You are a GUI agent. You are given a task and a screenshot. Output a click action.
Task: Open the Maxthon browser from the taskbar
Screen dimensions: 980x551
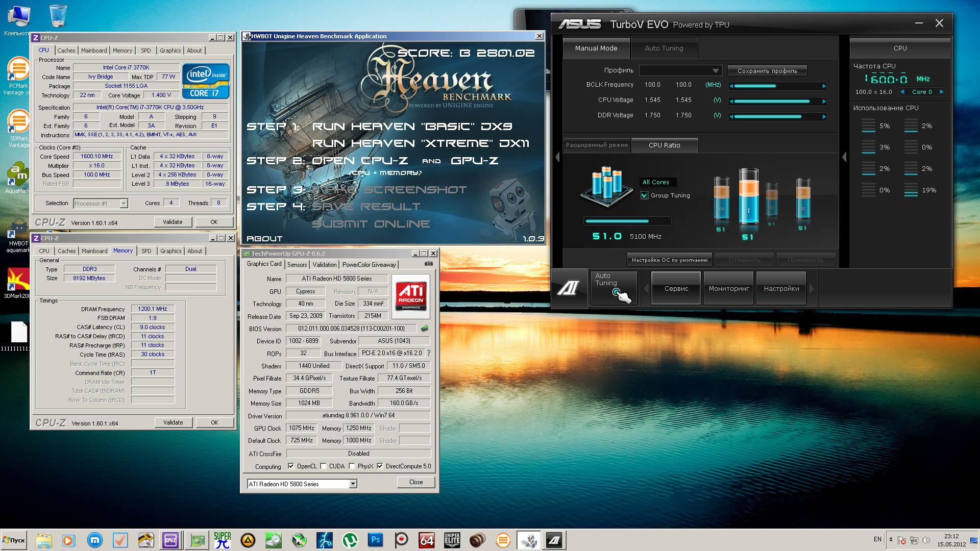[x=94, y=540]
